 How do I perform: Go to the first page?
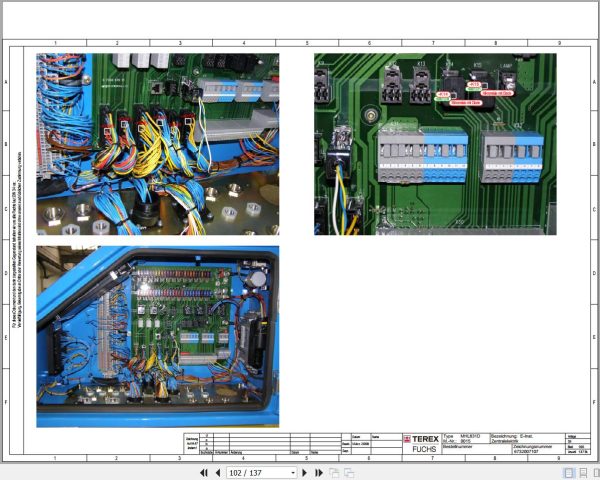[204, 473]
